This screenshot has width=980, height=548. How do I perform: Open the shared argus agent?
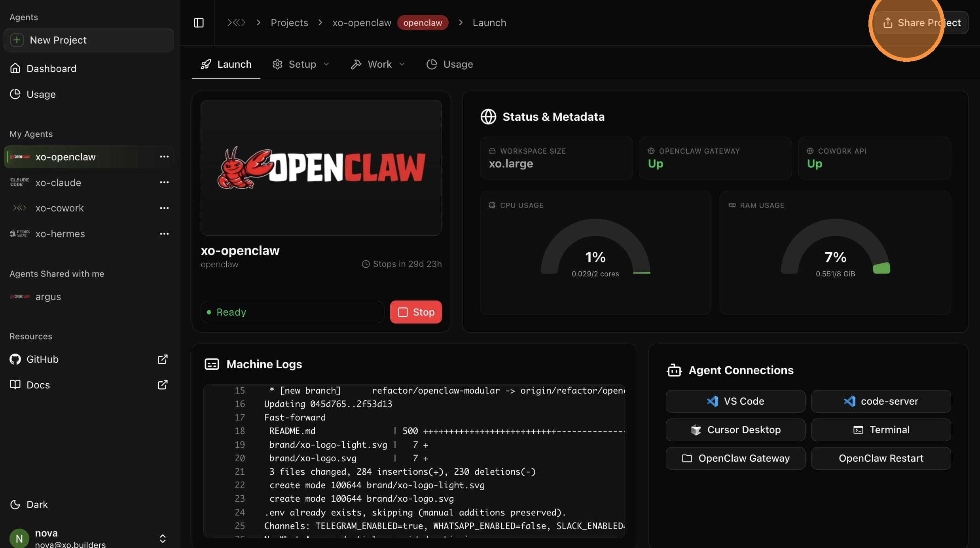pos(89,297)
